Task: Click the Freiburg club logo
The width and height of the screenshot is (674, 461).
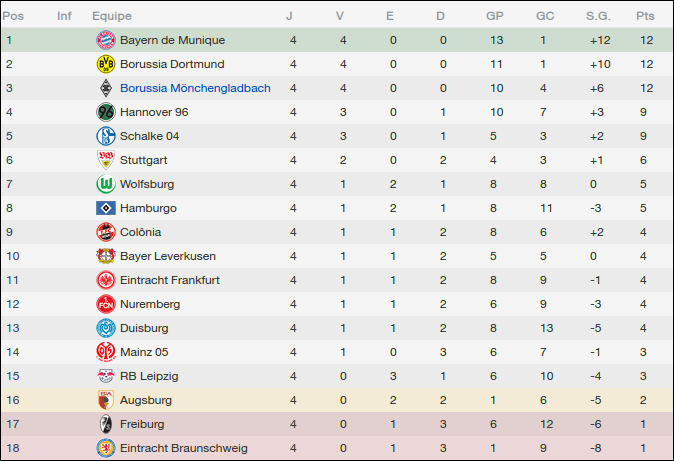Action: pos(105,424)
